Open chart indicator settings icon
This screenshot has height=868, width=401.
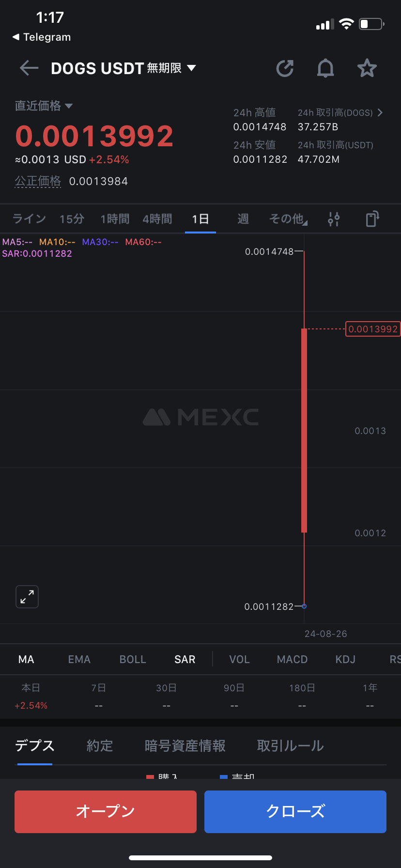[x=334, y=219]
